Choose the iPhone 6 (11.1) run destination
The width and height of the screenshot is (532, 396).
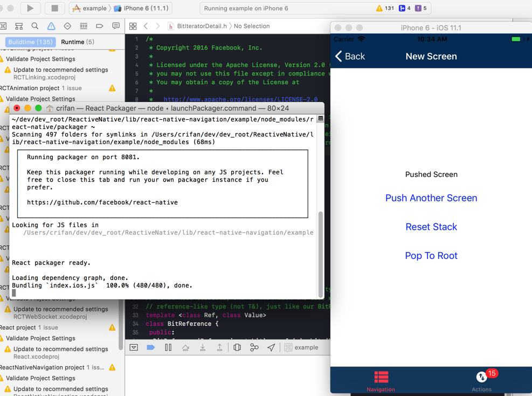[x=141, y=8]
